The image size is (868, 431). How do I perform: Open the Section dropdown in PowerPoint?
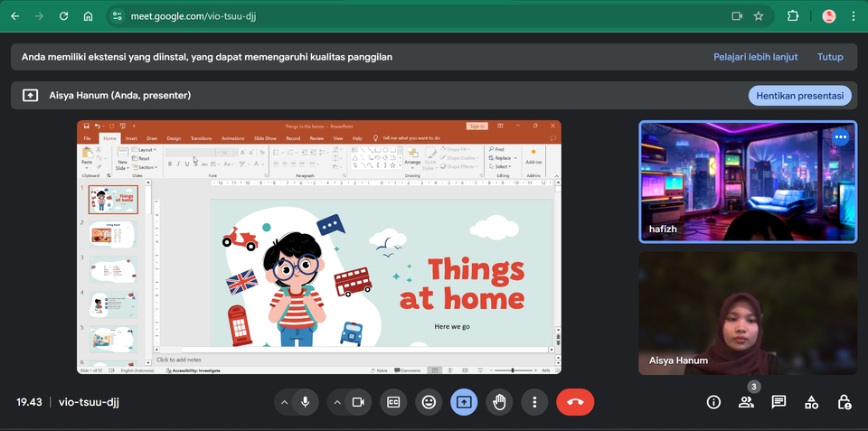pyautogui.click(x=145, y=167)
